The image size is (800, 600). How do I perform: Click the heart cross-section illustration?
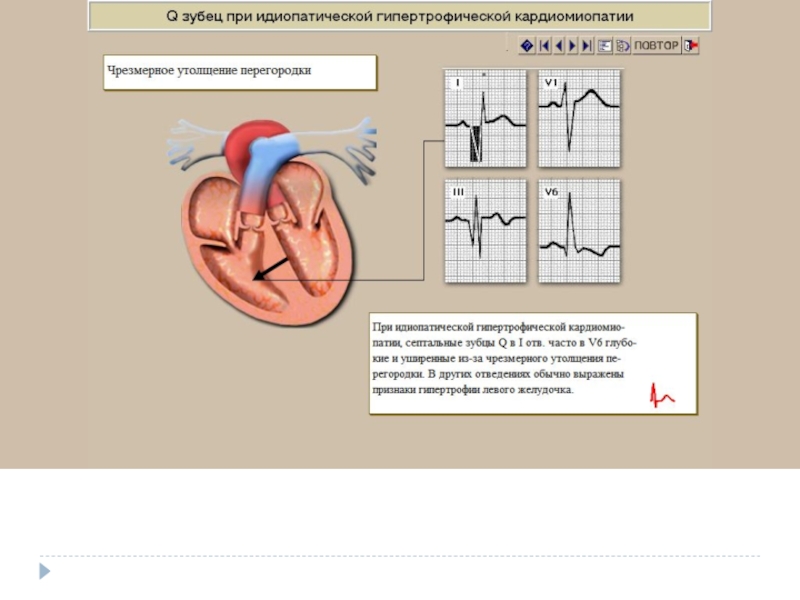click(270, 222)
